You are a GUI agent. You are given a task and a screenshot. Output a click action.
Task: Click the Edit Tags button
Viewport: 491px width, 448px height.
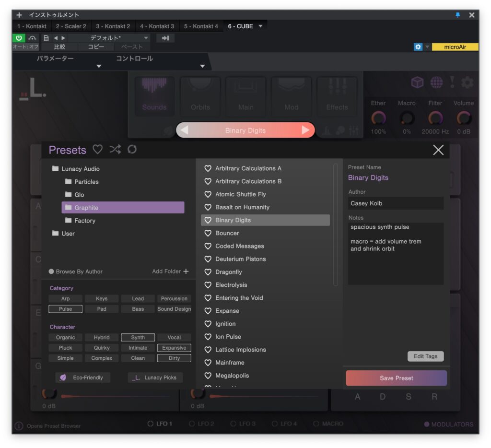coord(425,356)
